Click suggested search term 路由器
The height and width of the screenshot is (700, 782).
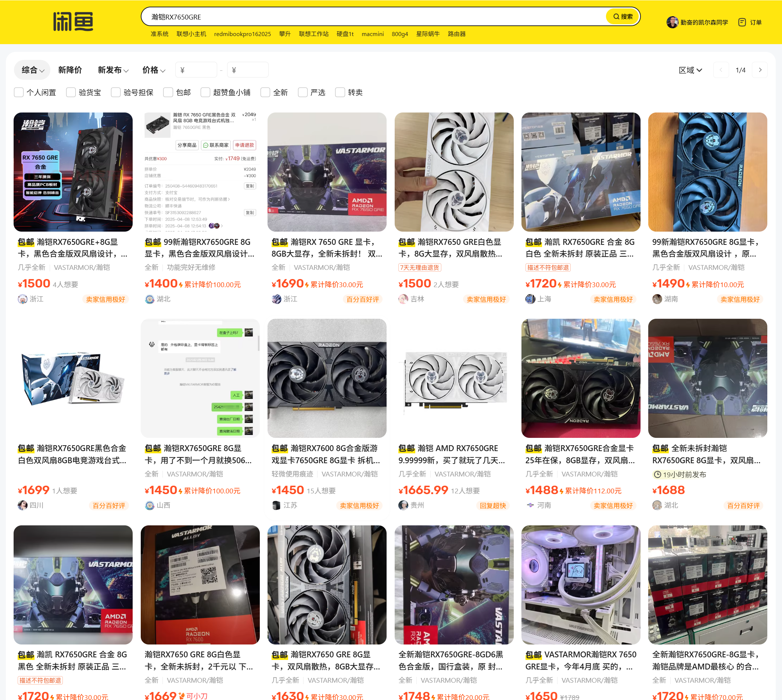tap(456, 34)
